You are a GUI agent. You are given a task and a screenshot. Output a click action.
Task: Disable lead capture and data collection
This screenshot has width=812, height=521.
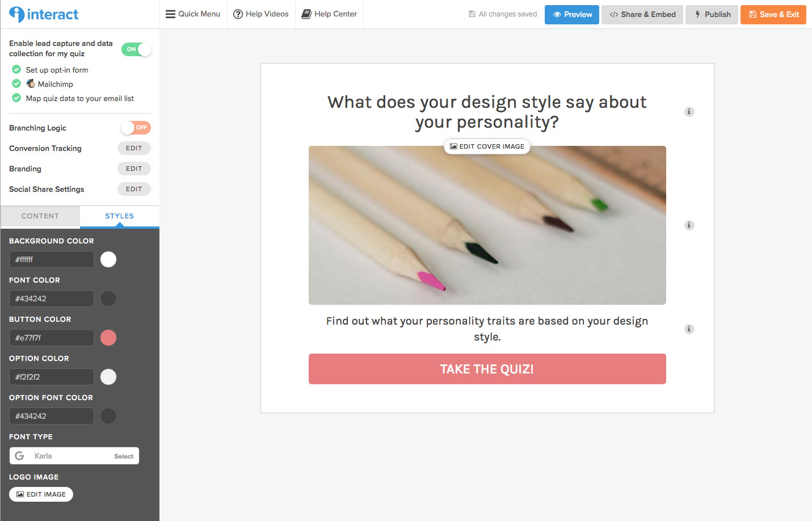[136, 49]
